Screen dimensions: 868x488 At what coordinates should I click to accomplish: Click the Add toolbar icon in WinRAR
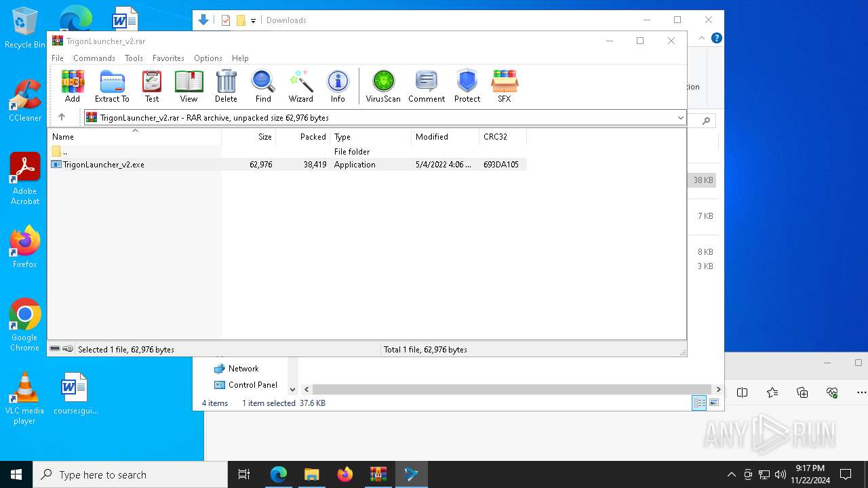click(x=73, y=86)
